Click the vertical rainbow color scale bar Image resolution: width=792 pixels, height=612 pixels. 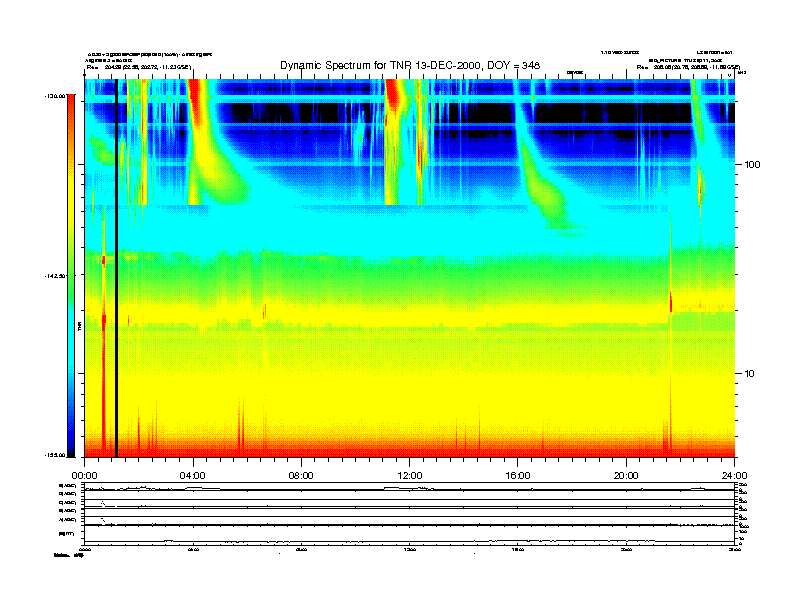(x=71, y=276)
